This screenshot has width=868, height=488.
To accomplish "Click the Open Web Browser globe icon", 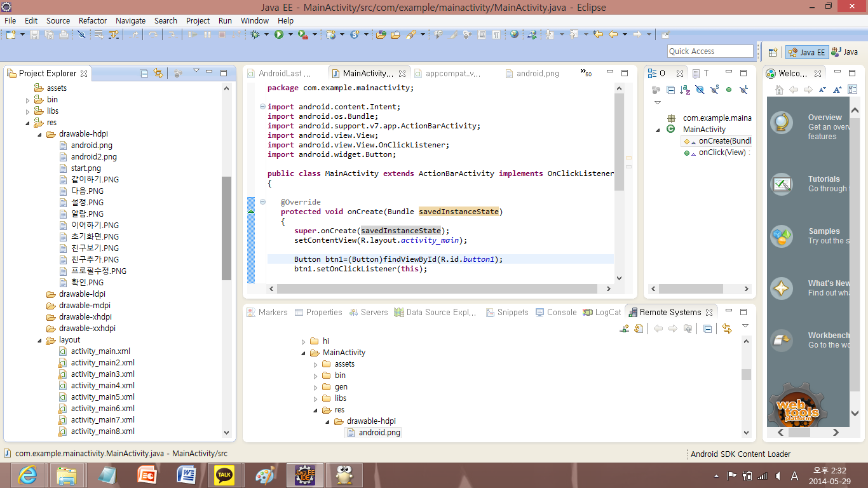I will pos(514,34).
